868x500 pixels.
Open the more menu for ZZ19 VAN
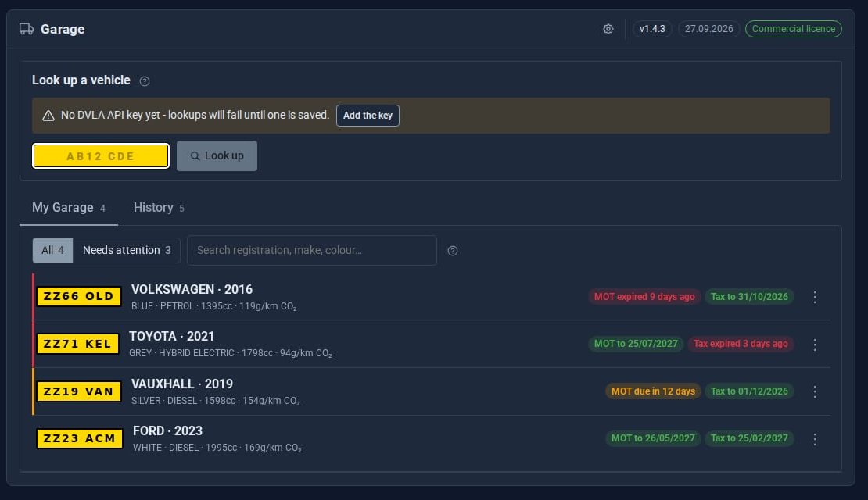(x=814, y=391)
